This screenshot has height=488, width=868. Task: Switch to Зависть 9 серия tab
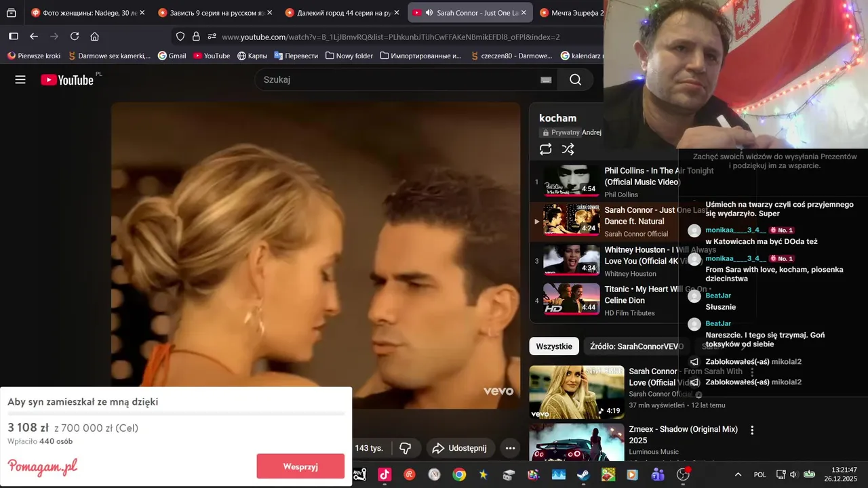pos(216,13)
